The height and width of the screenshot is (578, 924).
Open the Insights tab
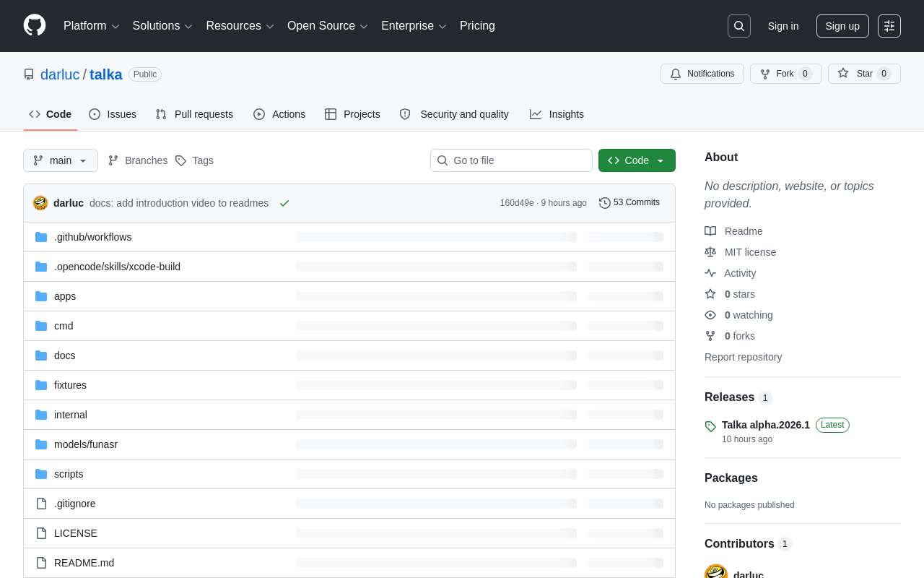pos(557,114)
